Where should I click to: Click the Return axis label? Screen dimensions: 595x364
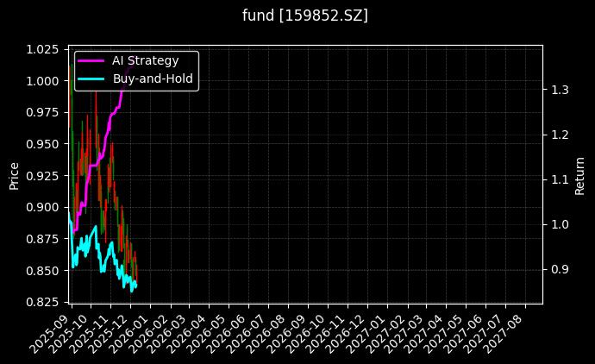579,175
